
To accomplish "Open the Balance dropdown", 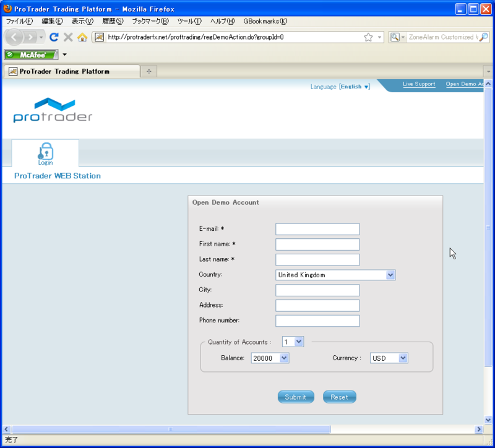I will (x=270, y=358).
